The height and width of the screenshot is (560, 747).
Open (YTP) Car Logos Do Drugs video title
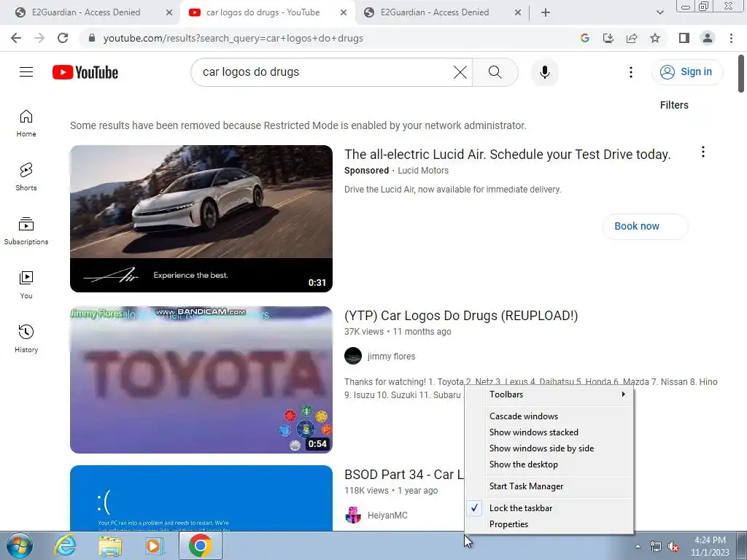[x=461, y=315]
